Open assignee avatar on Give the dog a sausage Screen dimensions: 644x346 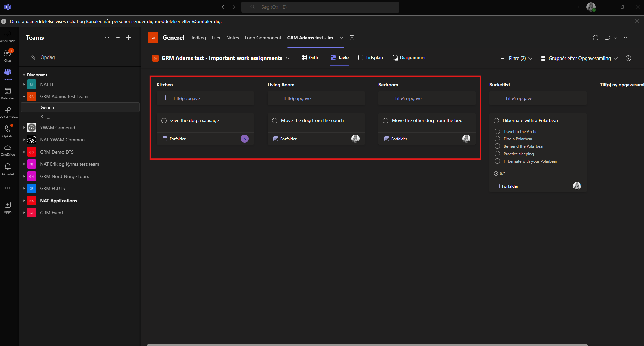click(245, 139)
